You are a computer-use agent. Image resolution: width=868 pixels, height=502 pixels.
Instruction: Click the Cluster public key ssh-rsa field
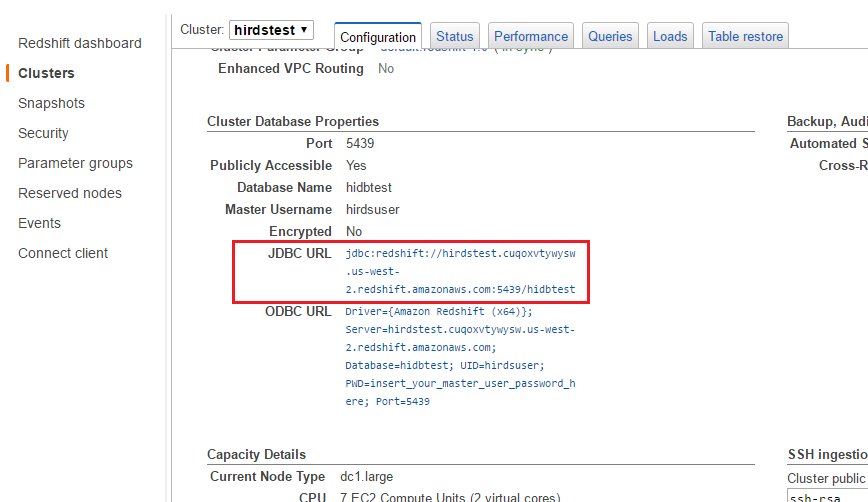pos(828,496)
